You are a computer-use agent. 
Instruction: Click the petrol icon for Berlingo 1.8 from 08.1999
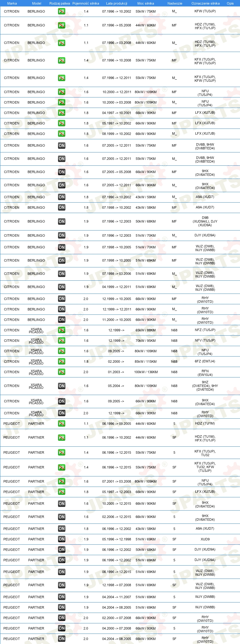tap(62, 134)
